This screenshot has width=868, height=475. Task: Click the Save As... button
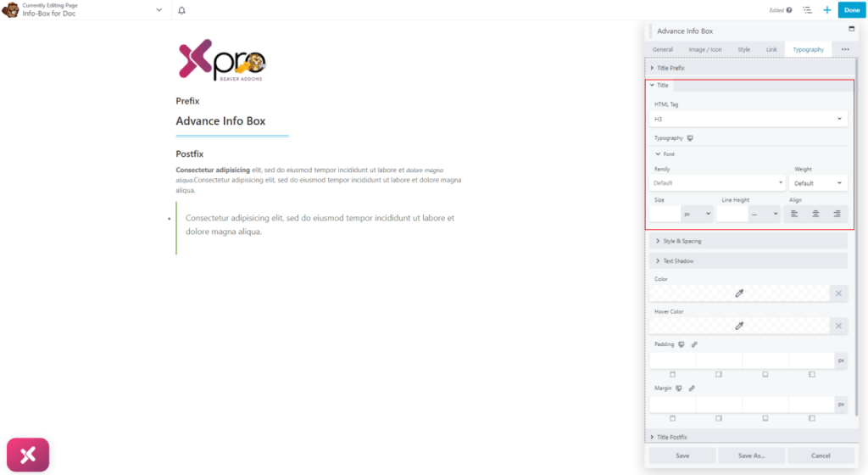[751, 455]
